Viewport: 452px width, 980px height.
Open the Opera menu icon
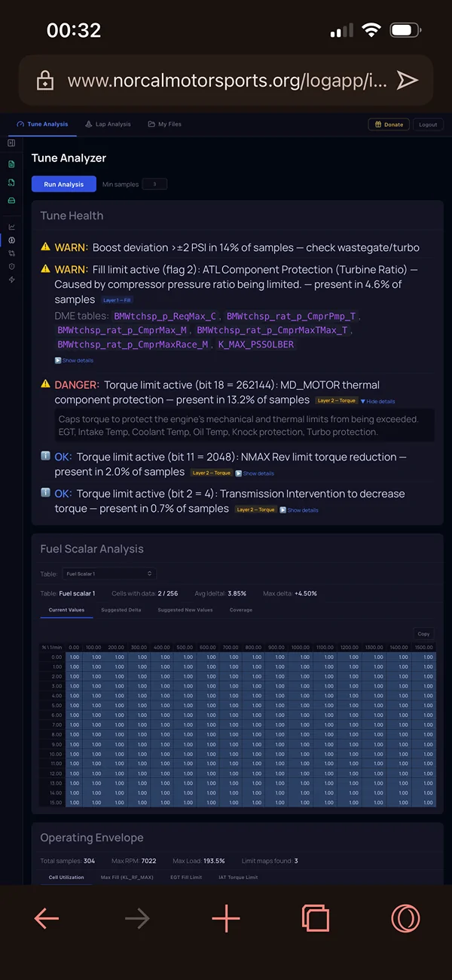click(405, 917)
